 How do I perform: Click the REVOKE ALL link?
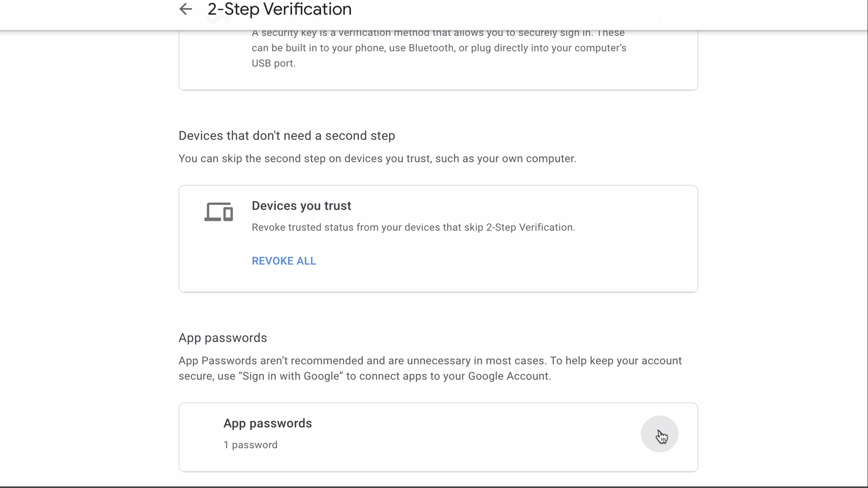(284, 261)
